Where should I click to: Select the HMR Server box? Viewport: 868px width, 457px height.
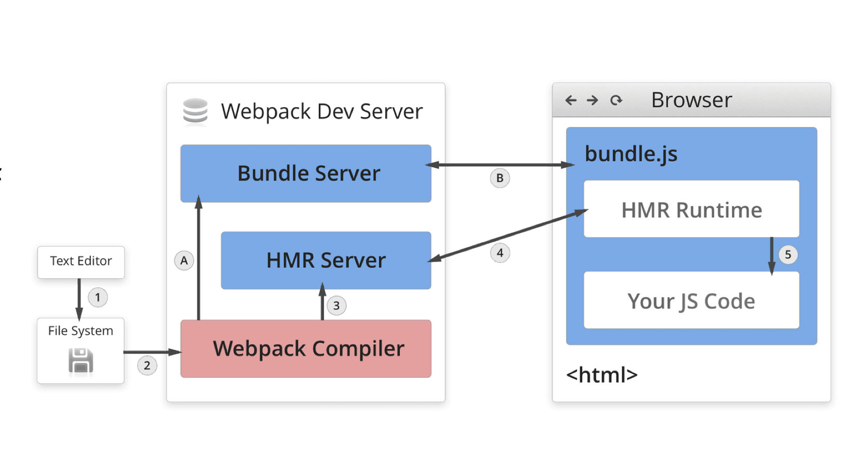coord(326,260)
